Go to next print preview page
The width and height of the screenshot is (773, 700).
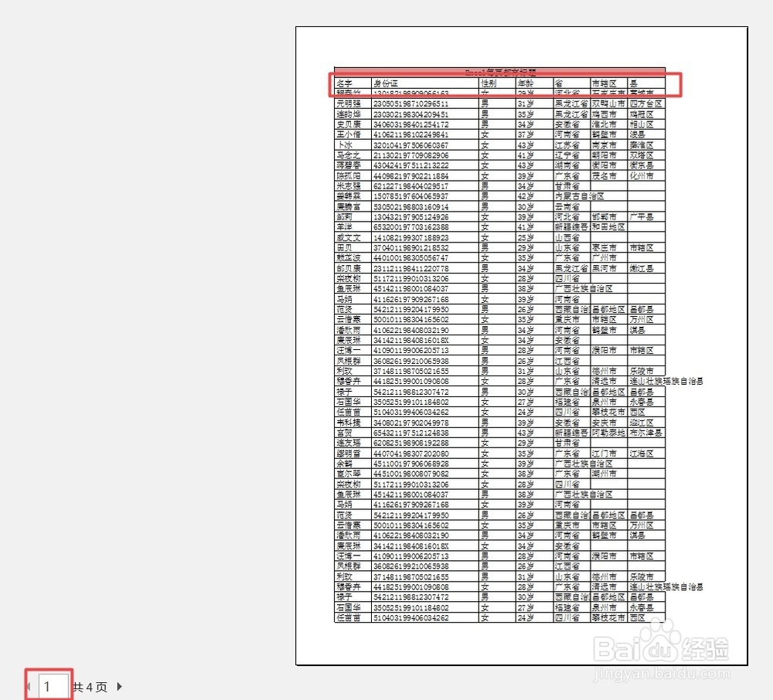click(119, 686)
